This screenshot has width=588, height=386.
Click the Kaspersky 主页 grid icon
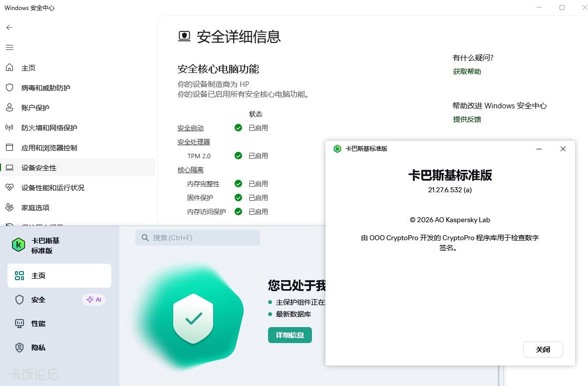click(19, 276)
